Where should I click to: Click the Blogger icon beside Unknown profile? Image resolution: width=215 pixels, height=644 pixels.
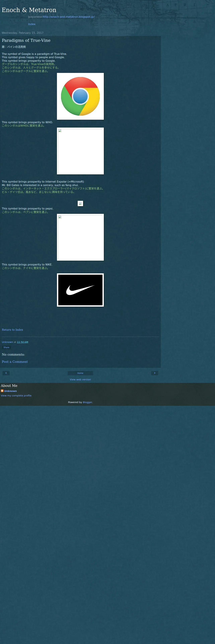pyautogui.click(x=2, y=391)
